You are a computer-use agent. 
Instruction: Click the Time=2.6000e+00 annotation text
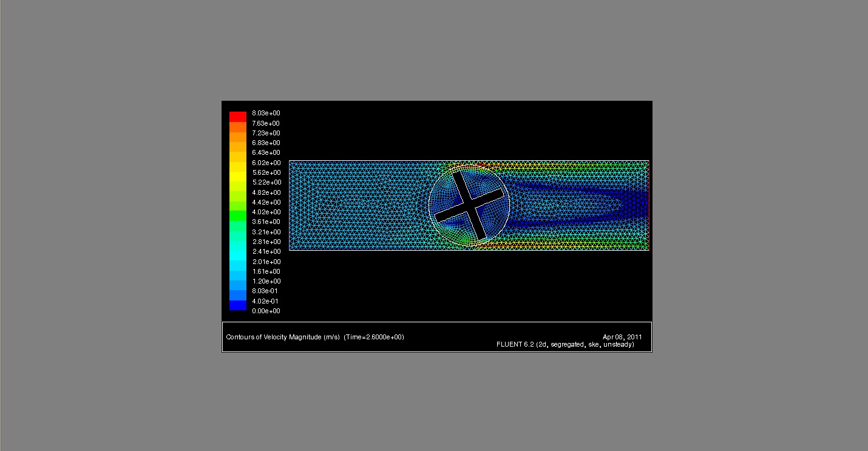point(374,337)
